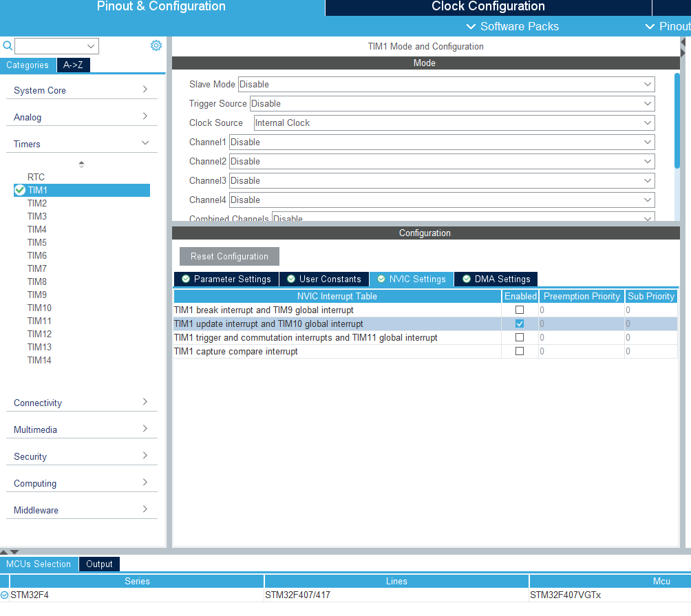Screen dimensions: 691x616
Task: Enable TIM1 capture compare interrupt checkbox
Action: click(520, 351)
